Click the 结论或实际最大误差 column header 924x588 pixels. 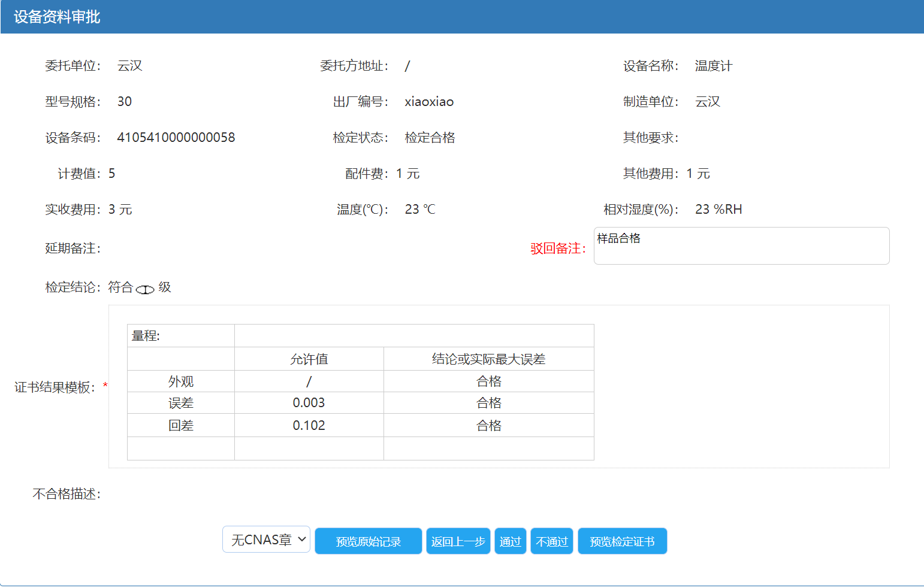pos(488,359)
